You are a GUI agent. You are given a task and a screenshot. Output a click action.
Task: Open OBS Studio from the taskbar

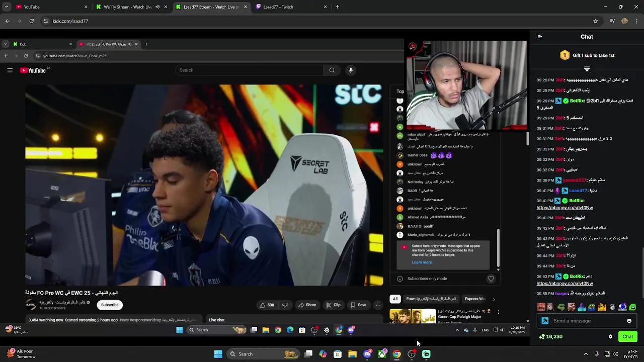[x=412, y=354]
